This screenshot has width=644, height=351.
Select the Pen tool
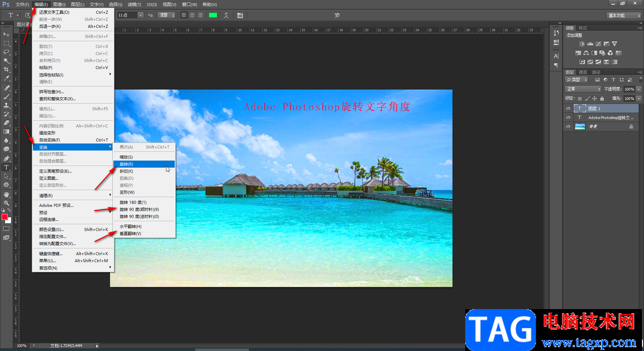(x=6, y=159)
